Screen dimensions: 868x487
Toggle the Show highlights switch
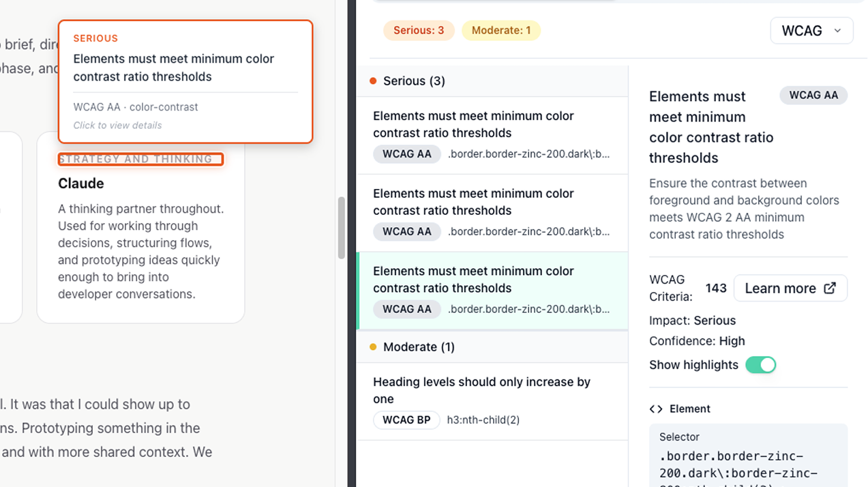coord(760,365)
